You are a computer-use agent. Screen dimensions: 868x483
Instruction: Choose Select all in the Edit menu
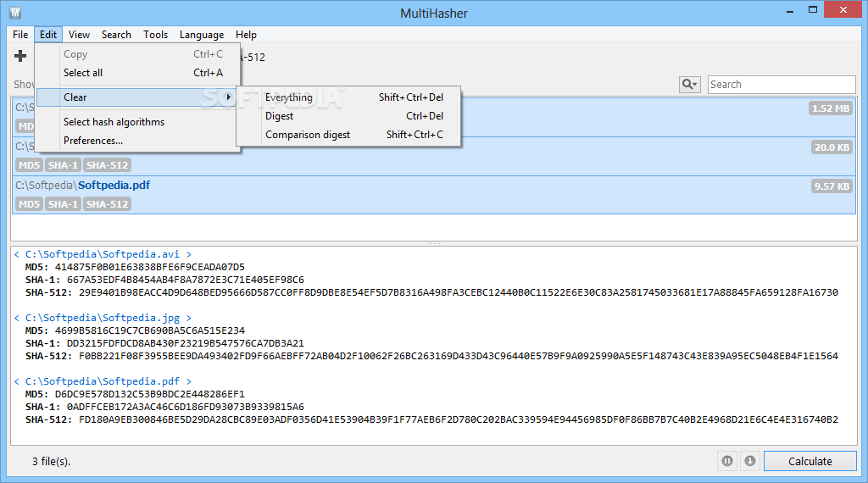[138, 73]
